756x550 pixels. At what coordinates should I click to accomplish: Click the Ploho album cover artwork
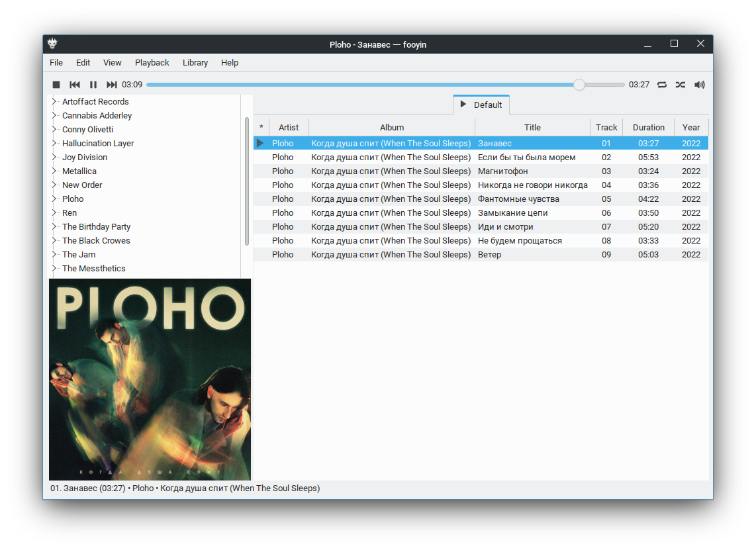(x=150, y=379)
